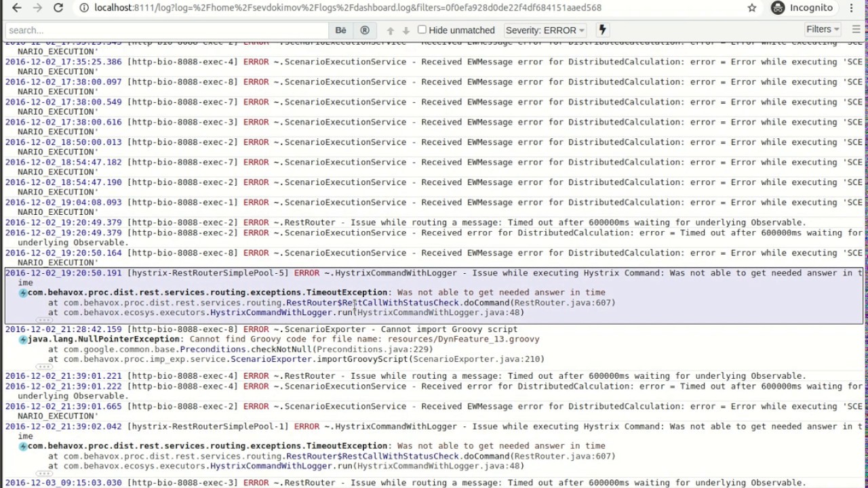Expand collapsed stack trace under 21:39:02.042 entry
The width and height of the screenshot is (868, 488).
coord(43,474)
